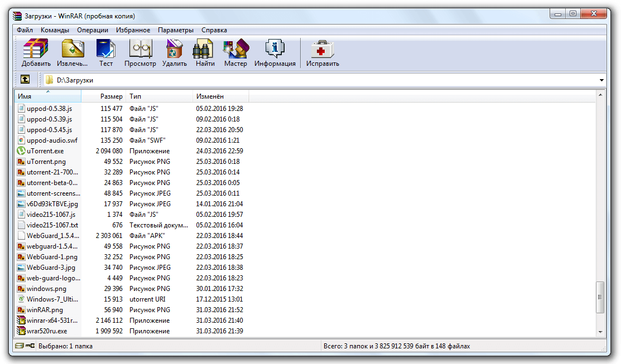This screenshot has height=364, width=621.
Task: Click the WebGuard-3.jpg image icon
Action: coord(21,268)
